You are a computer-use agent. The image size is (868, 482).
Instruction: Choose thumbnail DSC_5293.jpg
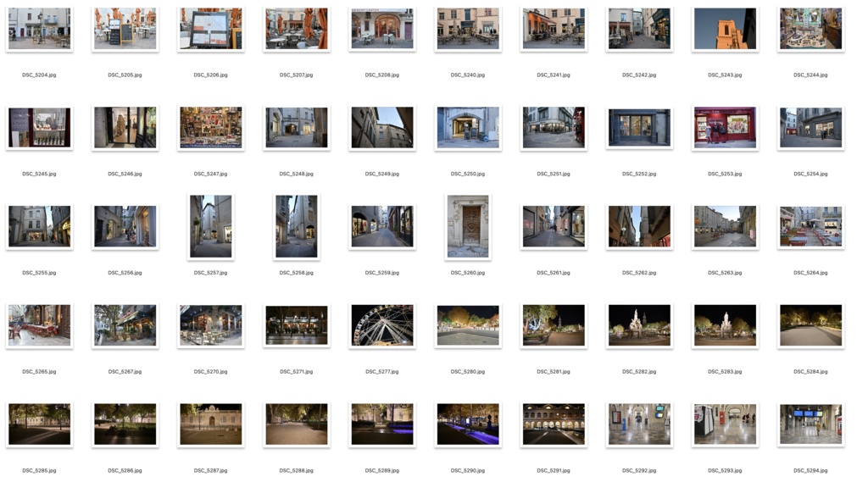point(726,424)
